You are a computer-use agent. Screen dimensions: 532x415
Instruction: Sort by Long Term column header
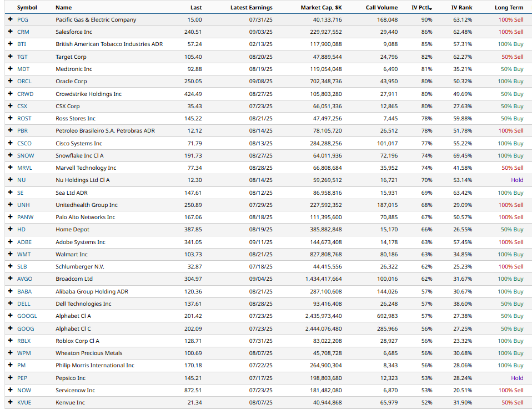509,7
